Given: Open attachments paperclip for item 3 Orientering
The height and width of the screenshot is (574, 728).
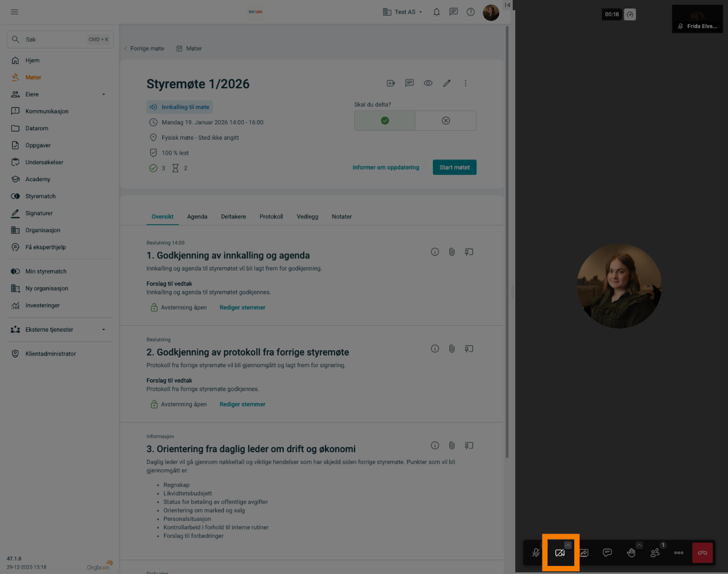Looking at the screenshot, I should coord(451,445).
